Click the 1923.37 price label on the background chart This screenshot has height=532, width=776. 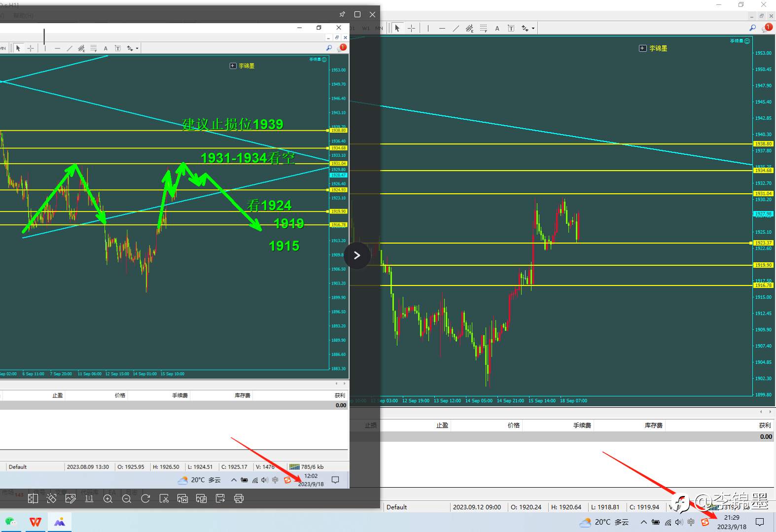[x=763, y=243]
